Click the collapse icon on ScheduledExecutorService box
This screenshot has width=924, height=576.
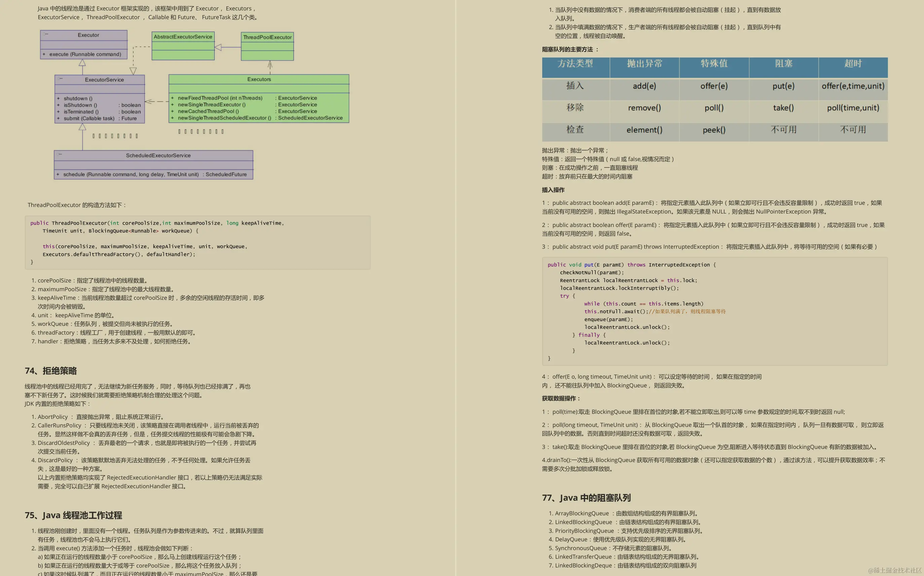click(x=60, y=154)
